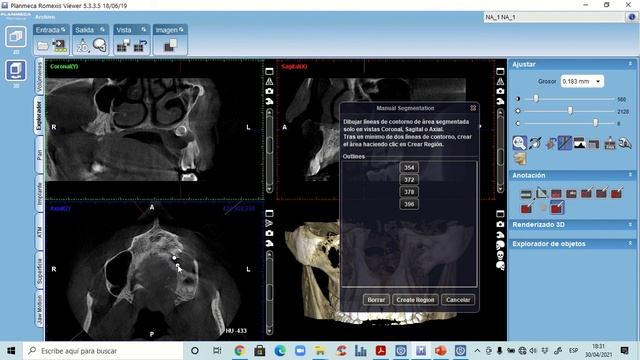Expand the Explorador de objetos panel
Image resolution: width=640 pixels, height=360 pixels.
[630, 243]
